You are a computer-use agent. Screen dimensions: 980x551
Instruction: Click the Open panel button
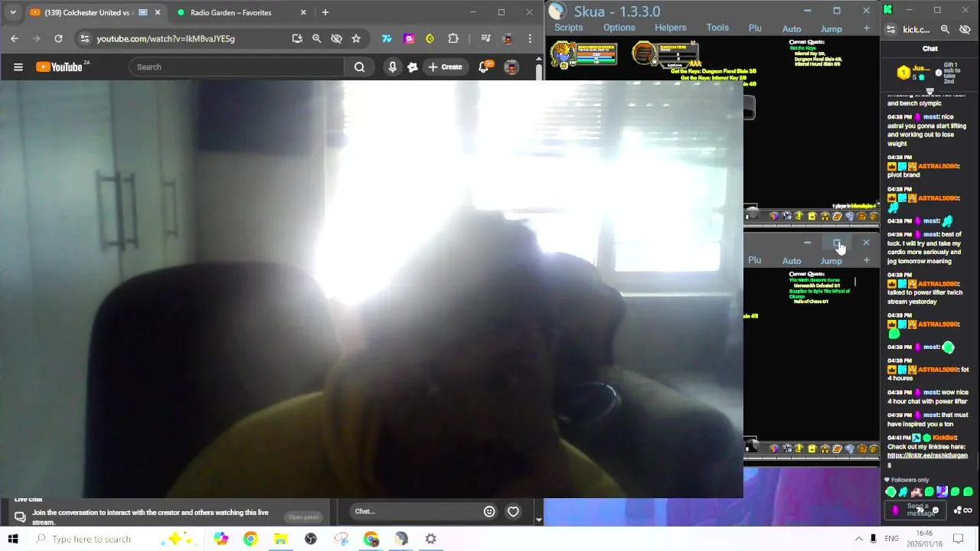pyautogui.click(x=303, y=517)
